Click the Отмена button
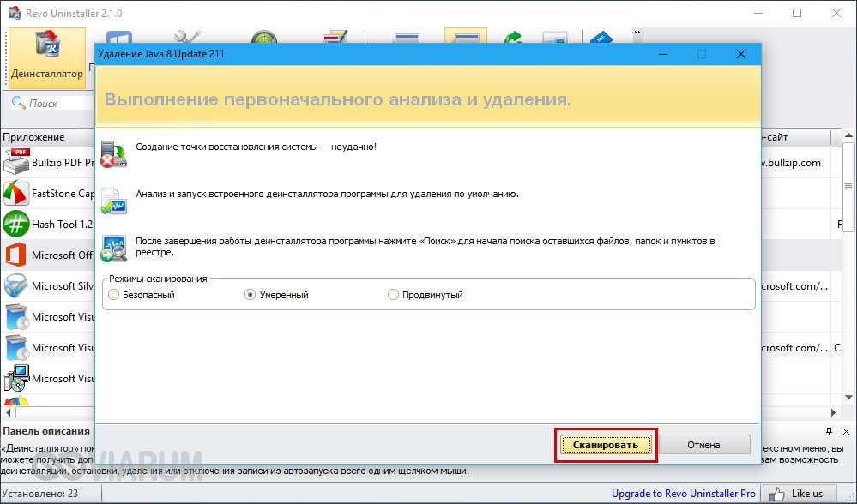857x504 pixels. pos(703,445)
